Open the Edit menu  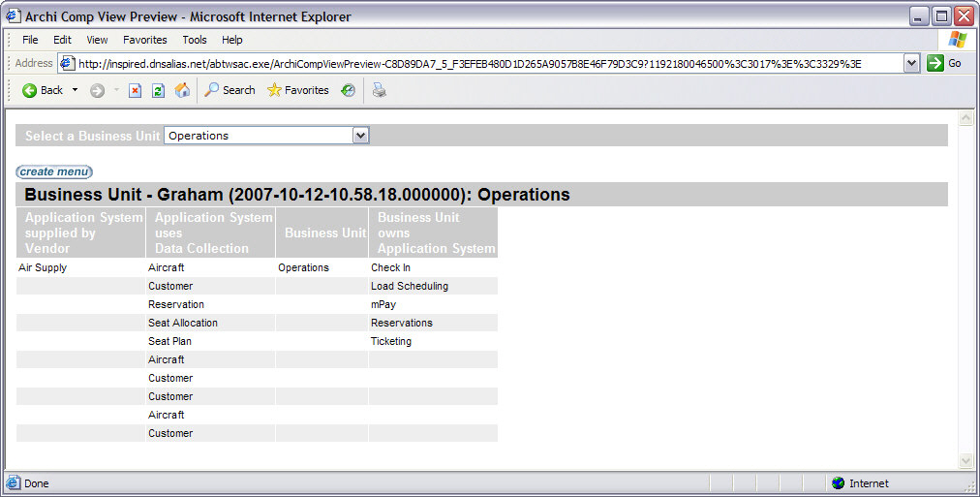[x=62, y=40]
